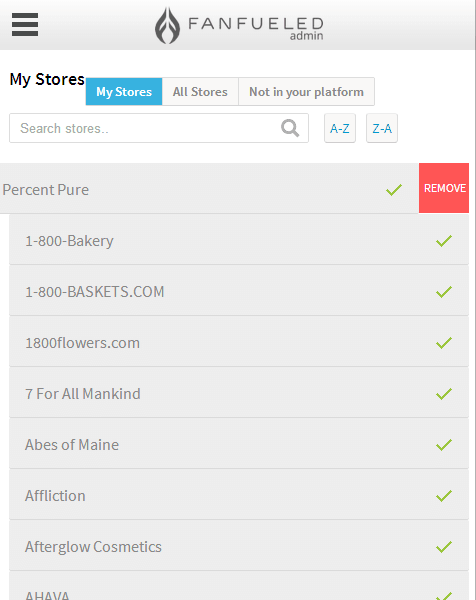Toggle the 1-800-Bakery checkmark

444,241
